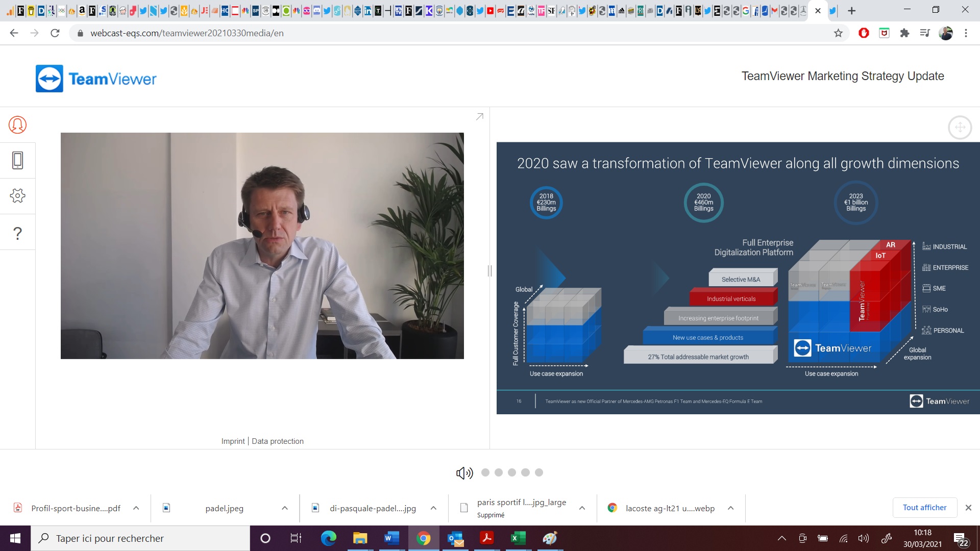The width and height of the screenshot is (980, 551).
Task: Set volume to the fifth dot
Action: (539, 472)
